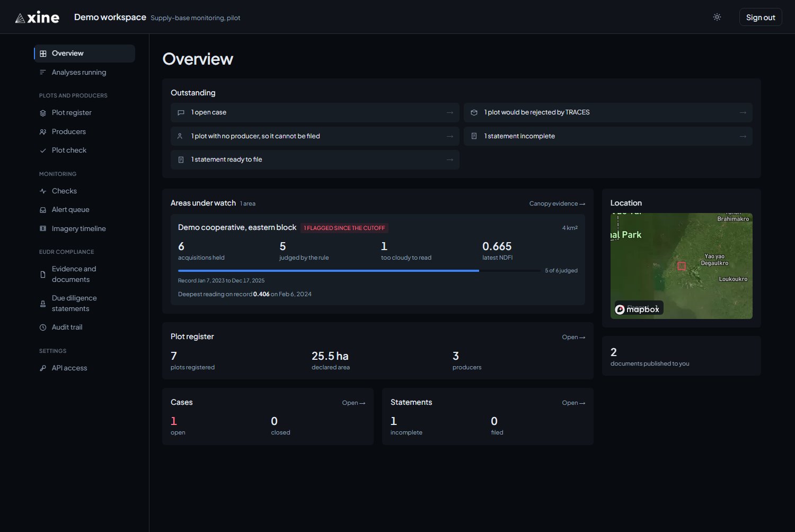Click the Alert queue inbox icon
Viewport: 795px width, 532px height.
click(x=43, y=210)
